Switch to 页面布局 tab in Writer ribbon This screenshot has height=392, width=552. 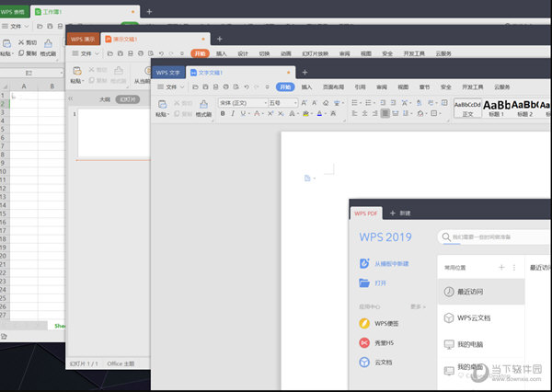point(331,87)
